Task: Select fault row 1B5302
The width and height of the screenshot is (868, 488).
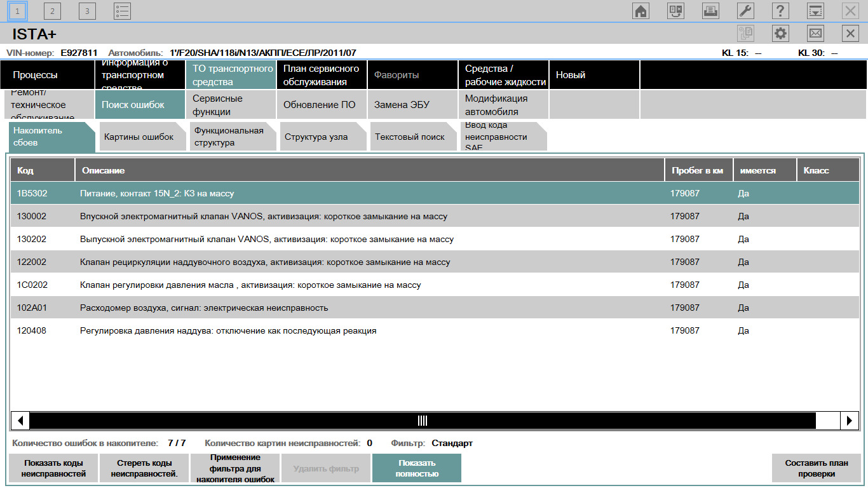Action: click(x=435, y=193)
